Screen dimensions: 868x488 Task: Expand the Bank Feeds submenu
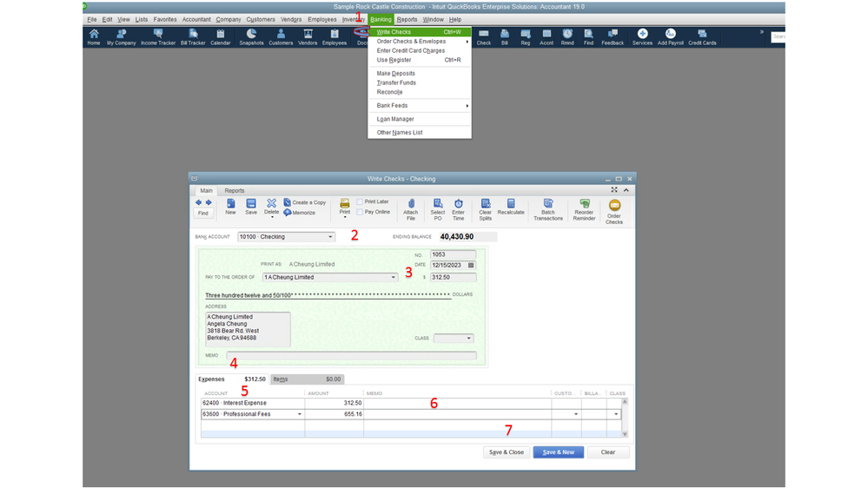pos(419,105)
